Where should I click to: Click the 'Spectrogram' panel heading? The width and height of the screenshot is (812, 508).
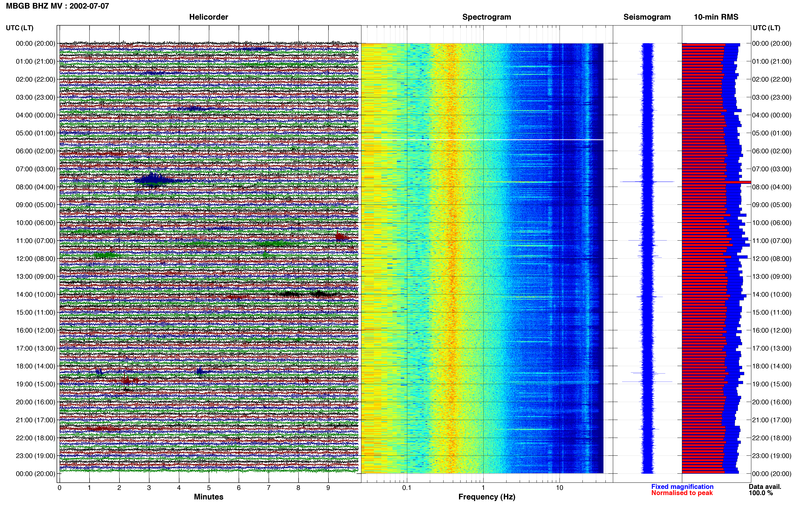(487, 17)
